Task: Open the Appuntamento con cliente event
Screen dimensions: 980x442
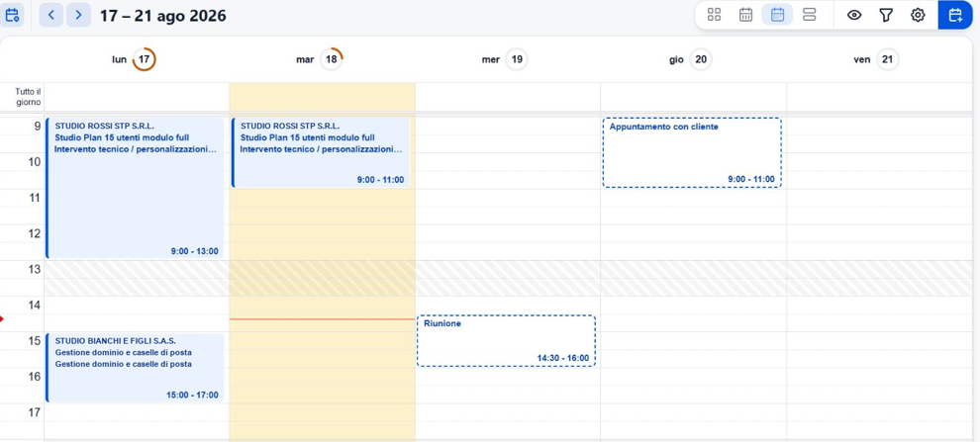Action: click(x=692, y=152)
